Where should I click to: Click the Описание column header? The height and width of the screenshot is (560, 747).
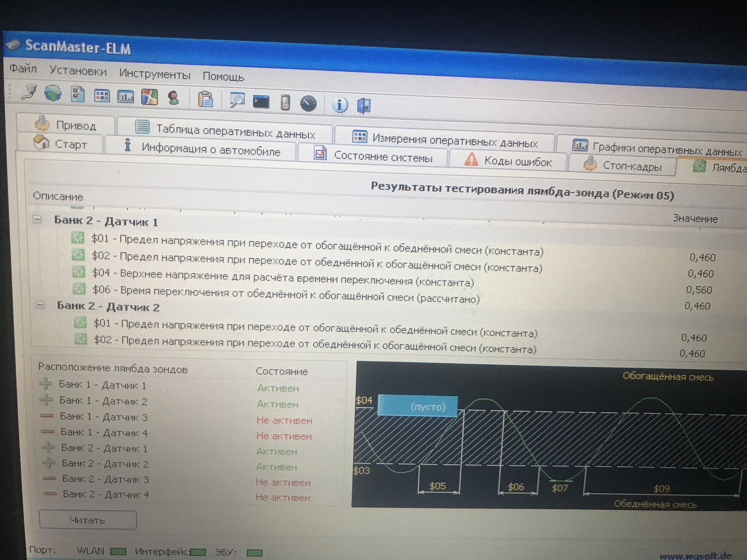pyautogui.click(x=58, y=196)
